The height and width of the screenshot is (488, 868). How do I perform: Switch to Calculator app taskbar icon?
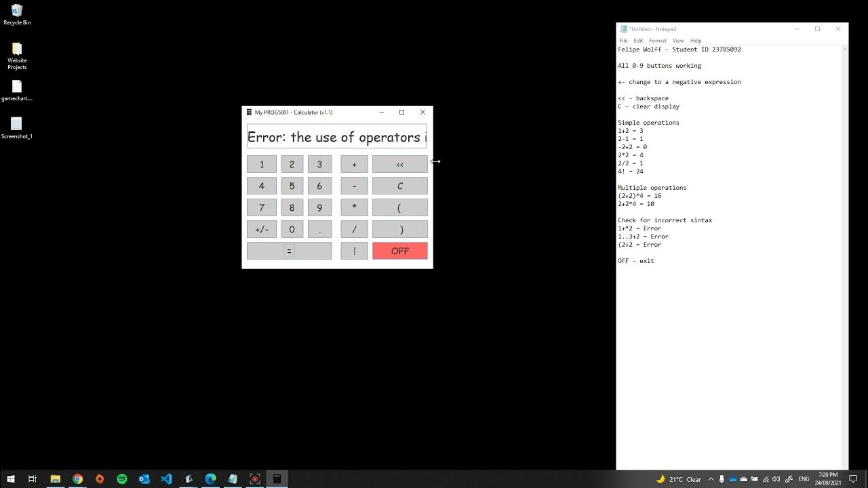[277, 479]
